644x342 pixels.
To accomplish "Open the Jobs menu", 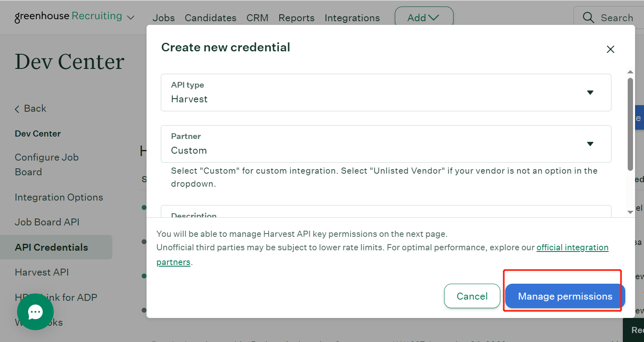I will click(164, 18).
